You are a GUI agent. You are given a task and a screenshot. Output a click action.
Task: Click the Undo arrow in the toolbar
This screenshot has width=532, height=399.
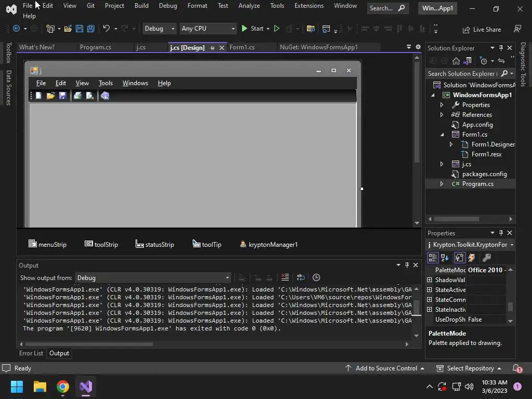(x=107, y=29)
